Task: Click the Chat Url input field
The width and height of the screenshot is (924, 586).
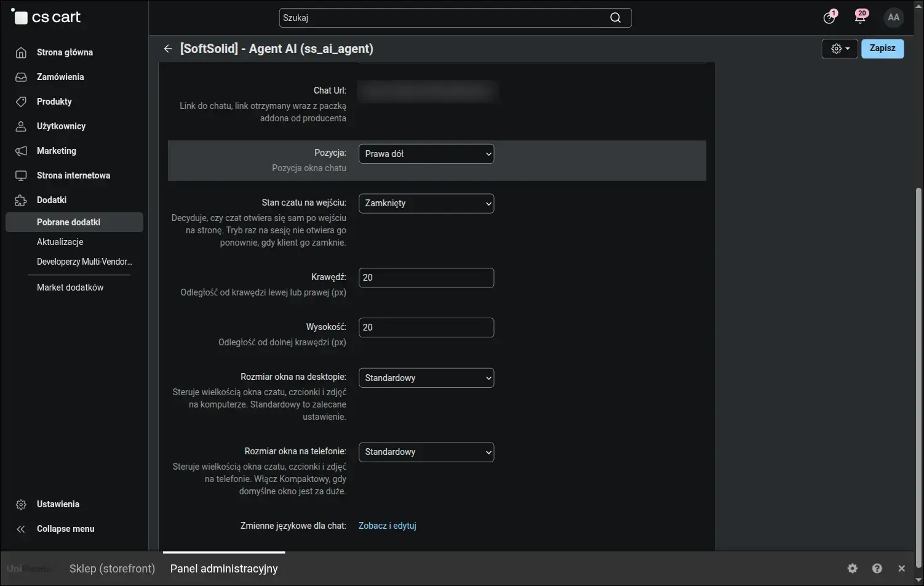Action: (x=426, y=91)
